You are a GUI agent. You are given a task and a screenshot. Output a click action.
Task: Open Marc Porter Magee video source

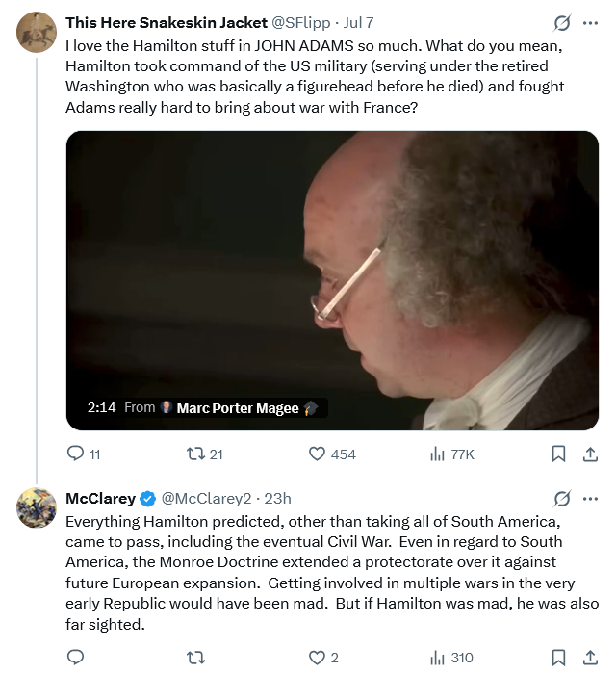pyautogui.click(x=238, y=408)
